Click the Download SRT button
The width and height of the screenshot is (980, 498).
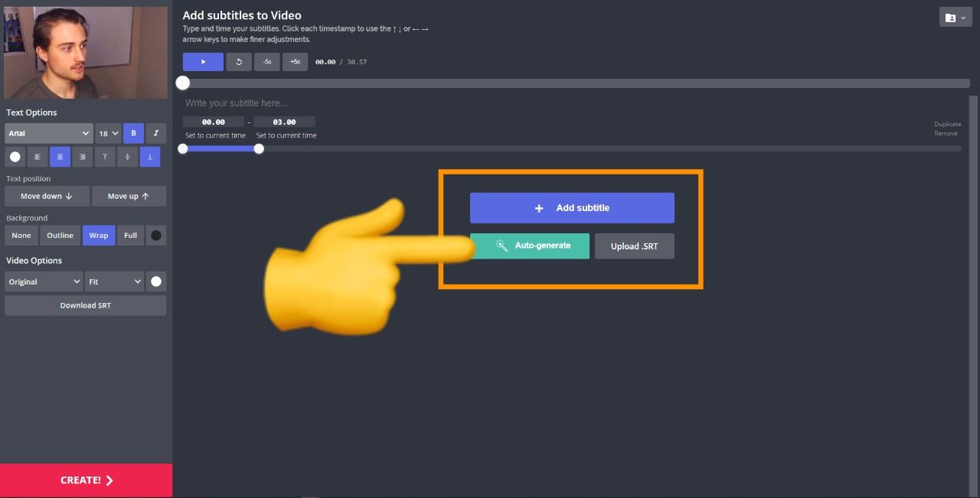[85, 305]
